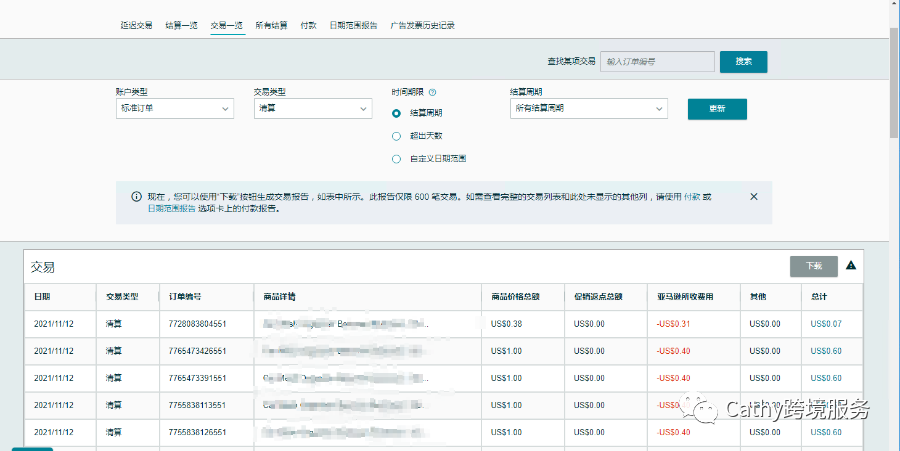Open total US$0.60 for order 7765473426551
This screenshot has width=900, height=451.
[826, 351]
